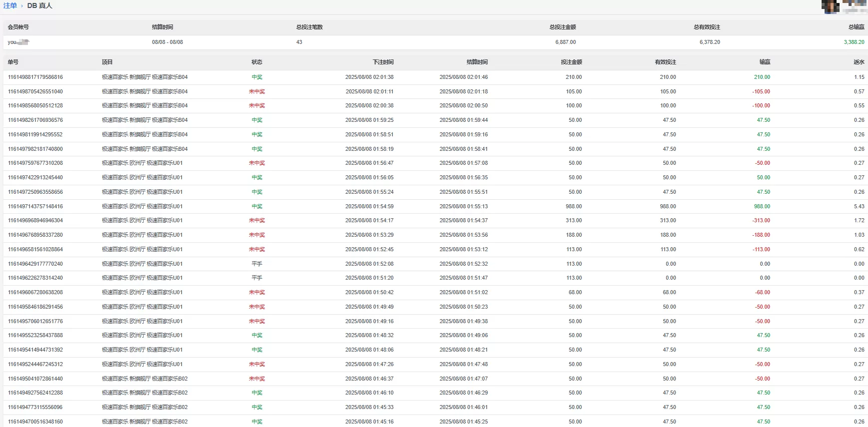Select order number 1161496429177770240
Screen dimensions: 868x427
[x=35, y=264]
